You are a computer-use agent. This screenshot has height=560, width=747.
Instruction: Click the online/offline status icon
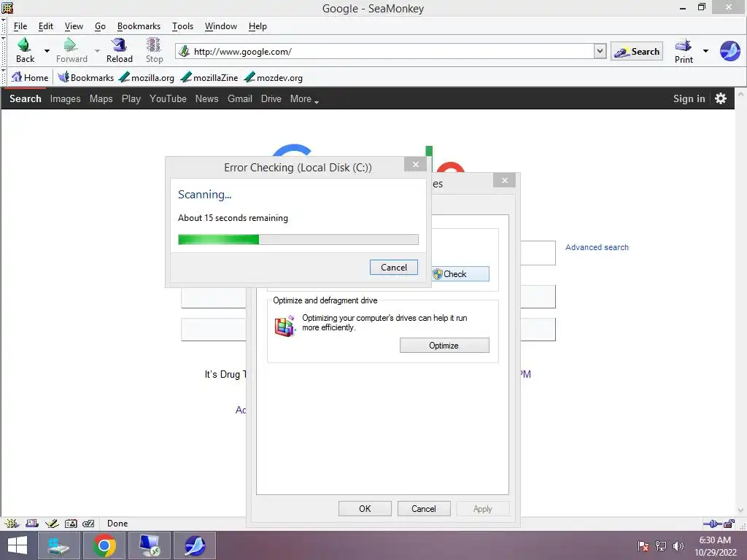pyautogui.click(x=713, y=524)
